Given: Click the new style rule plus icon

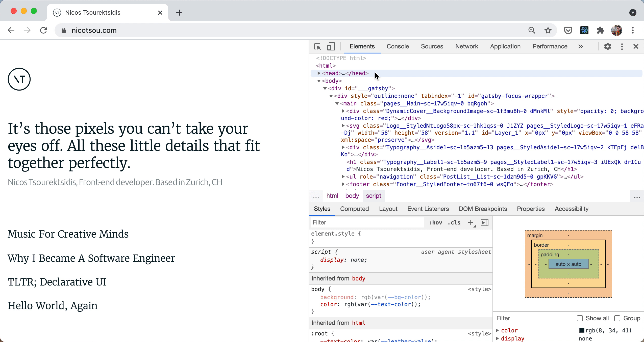Looking at the screenshot, I should [470, 222].
